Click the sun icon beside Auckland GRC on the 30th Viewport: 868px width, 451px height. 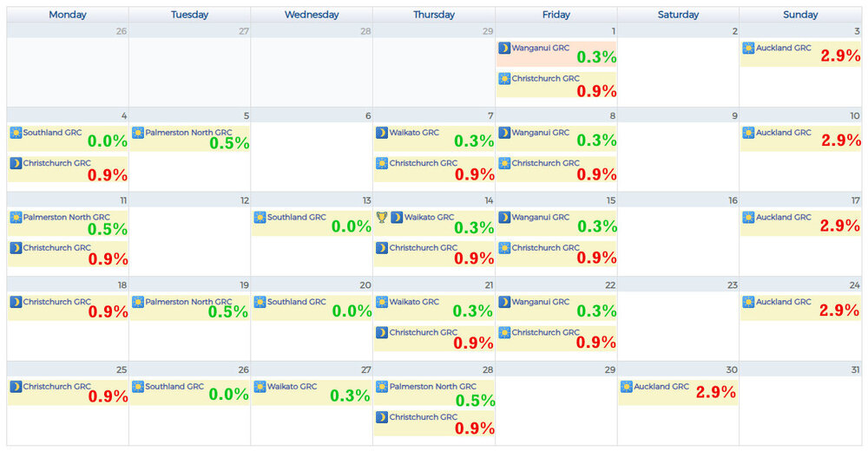(627, 387)
